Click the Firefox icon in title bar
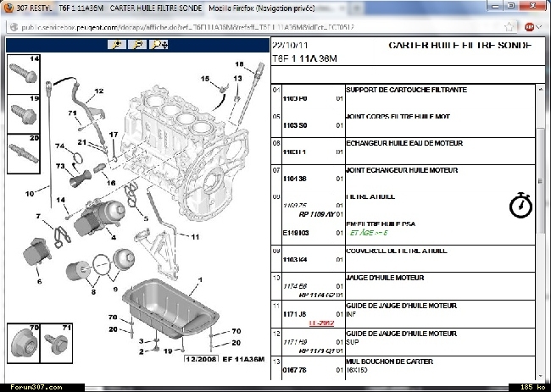551x392 pixels. (8, 8)
